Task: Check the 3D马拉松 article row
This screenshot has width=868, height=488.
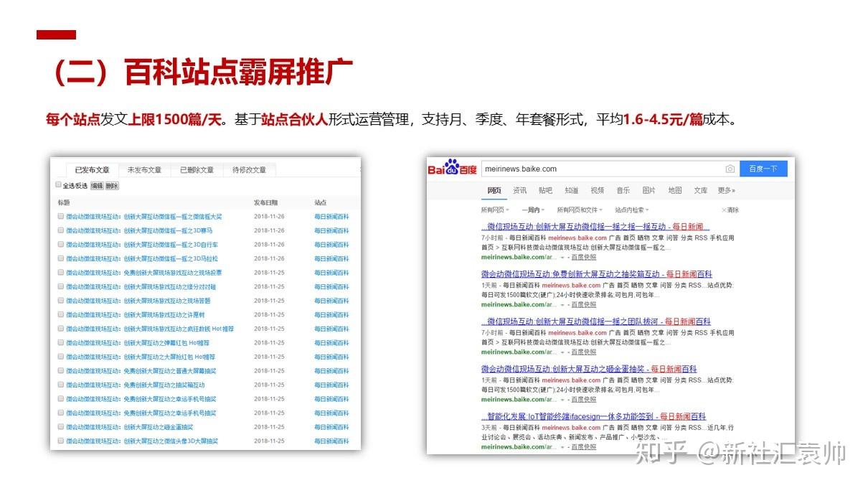Action: 61,258
